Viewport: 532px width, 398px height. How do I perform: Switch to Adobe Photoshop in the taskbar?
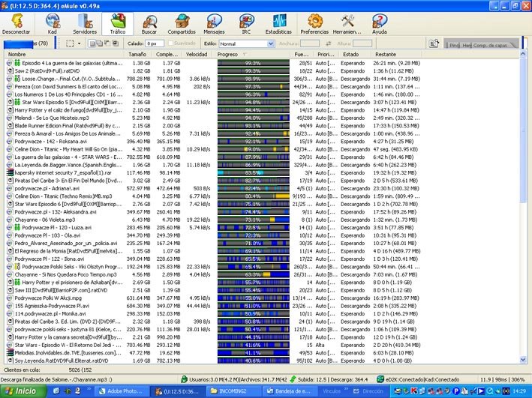pyautogui.click(x=122, y=391)
